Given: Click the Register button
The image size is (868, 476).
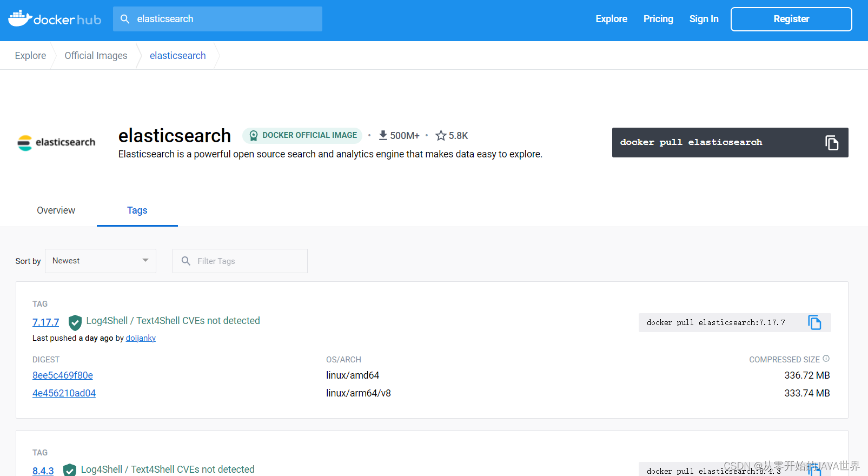Looking at the screenshot, I should pyautogui.click(x=791, y=19).
